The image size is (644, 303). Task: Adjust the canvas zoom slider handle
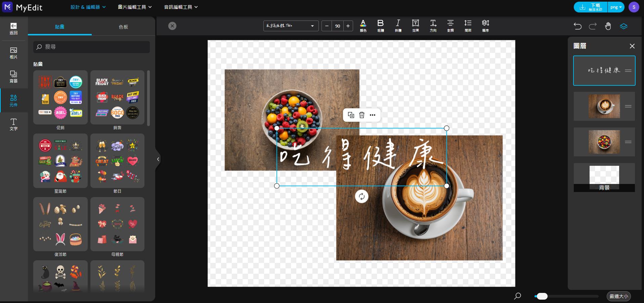pos(542,296)
